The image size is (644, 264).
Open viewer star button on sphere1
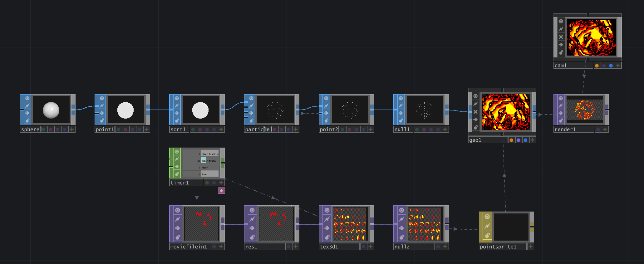(x=72, y=129)
